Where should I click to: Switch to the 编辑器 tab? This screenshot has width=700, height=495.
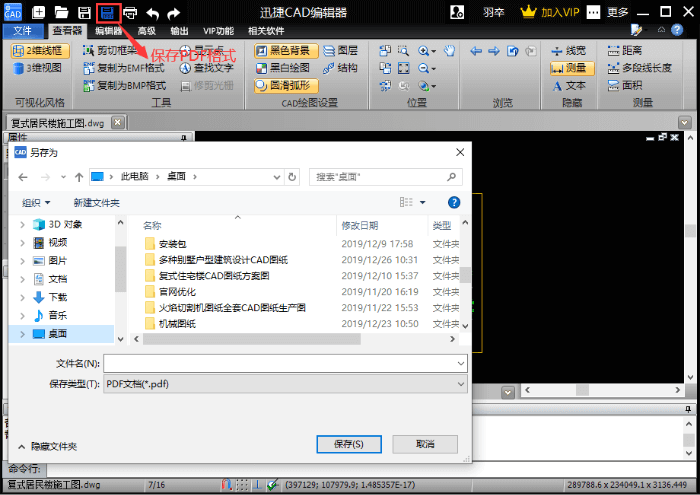[108, 31]
